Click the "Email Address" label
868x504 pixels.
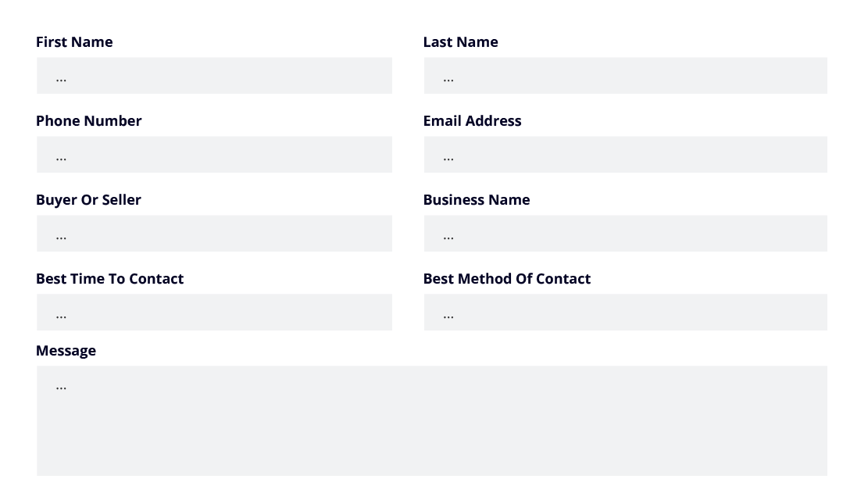472,121
